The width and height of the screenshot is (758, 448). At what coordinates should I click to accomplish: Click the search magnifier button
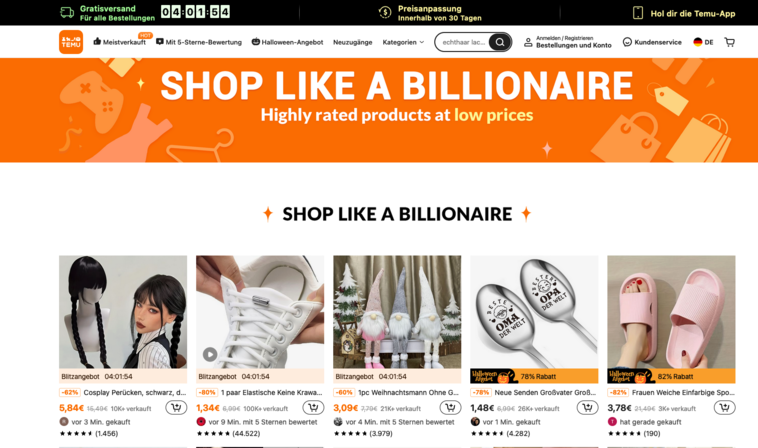pyautogui.click(x=500, y=42)
